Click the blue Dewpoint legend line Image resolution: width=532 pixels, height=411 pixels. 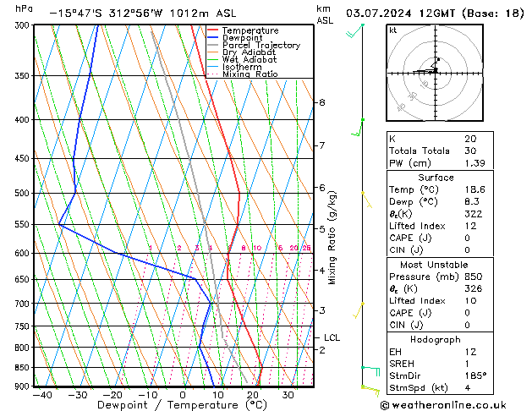213,38
